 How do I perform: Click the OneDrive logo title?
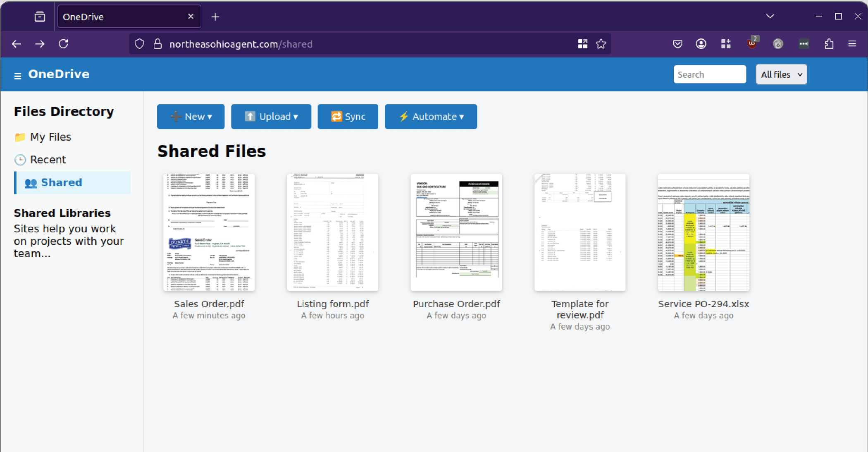pos(59,74)
